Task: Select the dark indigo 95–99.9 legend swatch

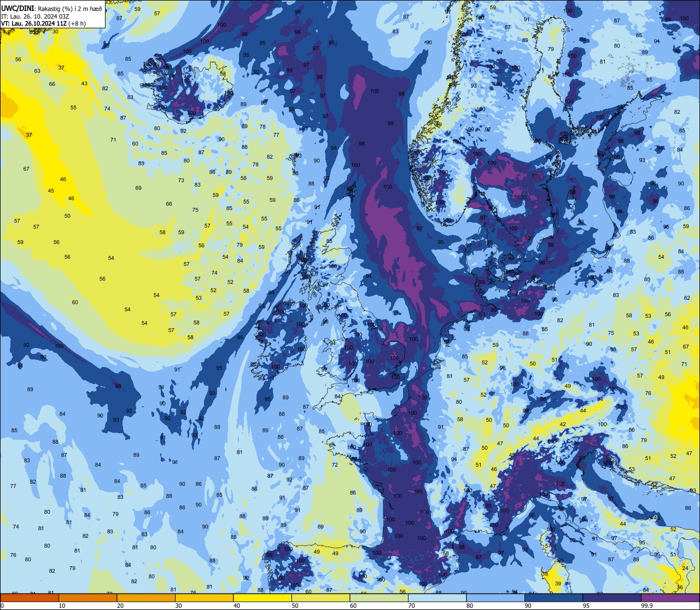Action: pyautogui.click(x=612, y=598)
